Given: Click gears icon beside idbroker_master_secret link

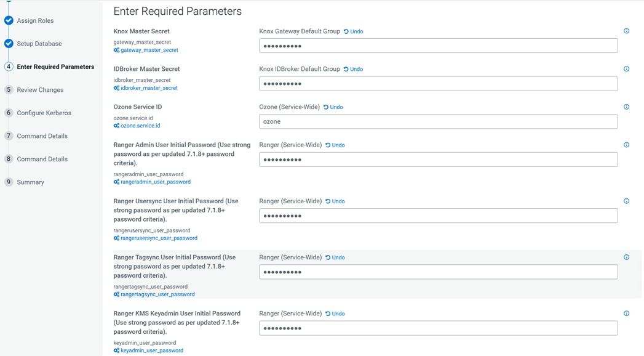Looking at the screenshot, I should 116,88.
